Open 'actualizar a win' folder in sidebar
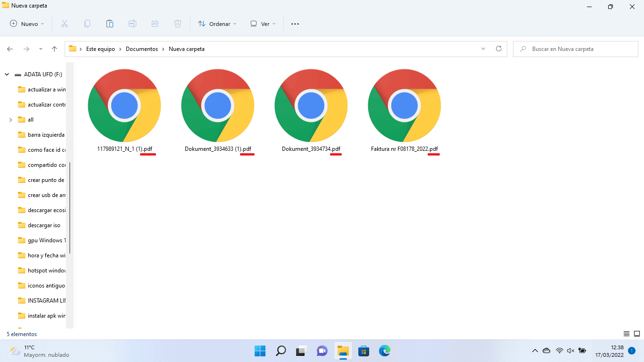 coord(42,90)
